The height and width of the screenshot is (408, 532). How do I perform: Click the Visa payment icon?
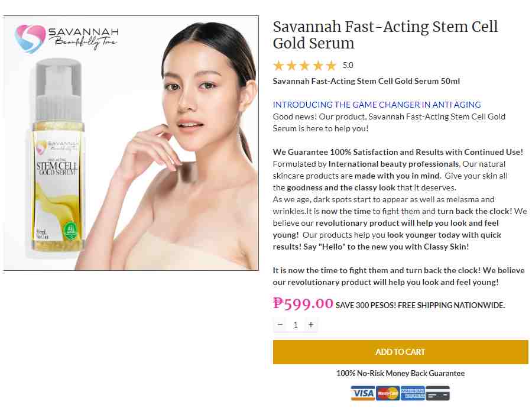[x=363, y=393]
